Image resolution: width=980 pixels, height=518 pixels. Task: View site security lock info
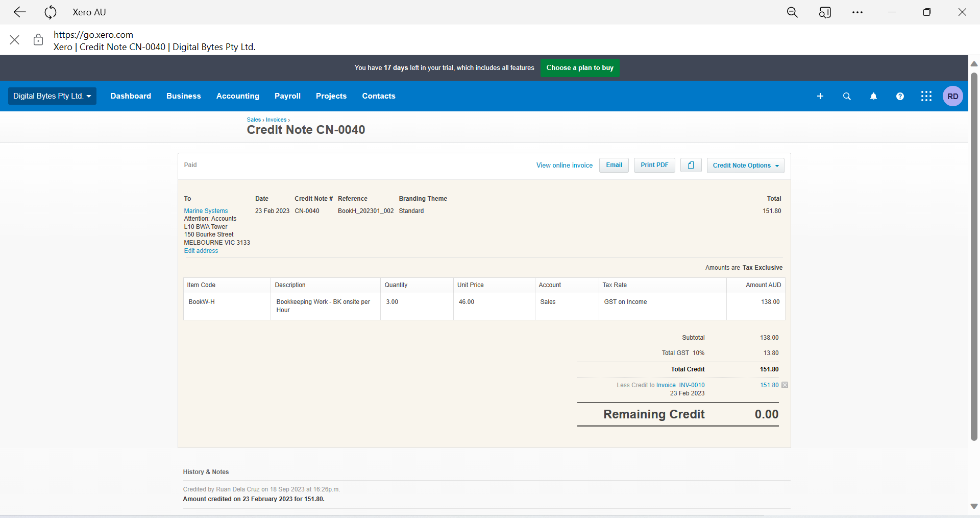pyautogui.click(x=38, y=40)
